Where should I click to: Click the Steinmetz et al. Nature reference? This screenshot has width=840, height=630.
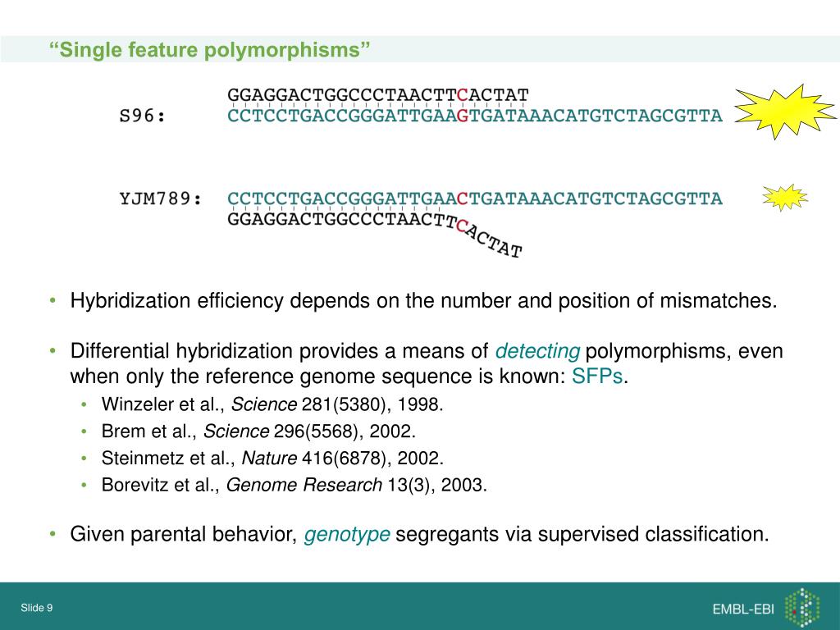coord(272,458)
